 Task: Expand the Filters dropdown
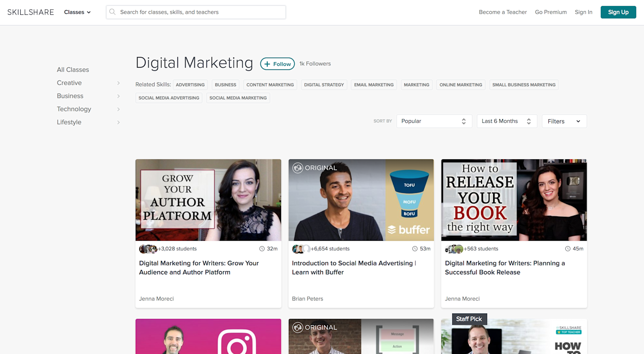click(x=564, y=121)
